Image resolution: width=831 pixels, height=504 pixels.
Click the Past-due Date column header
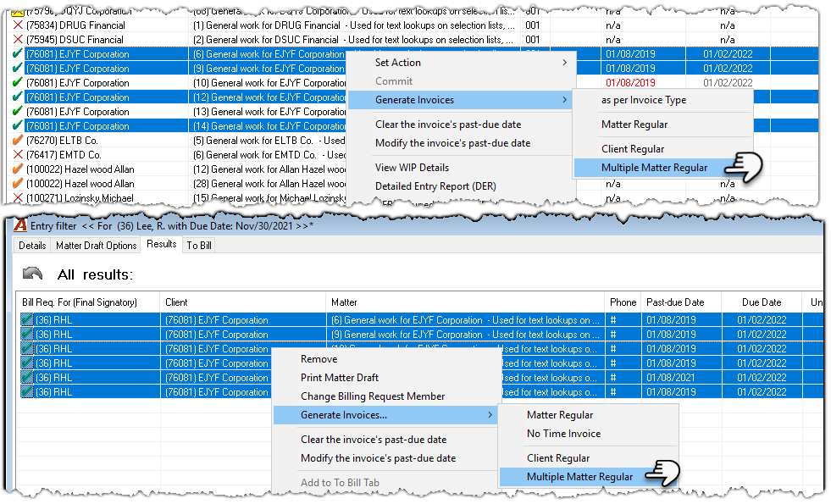coord(680,302)
